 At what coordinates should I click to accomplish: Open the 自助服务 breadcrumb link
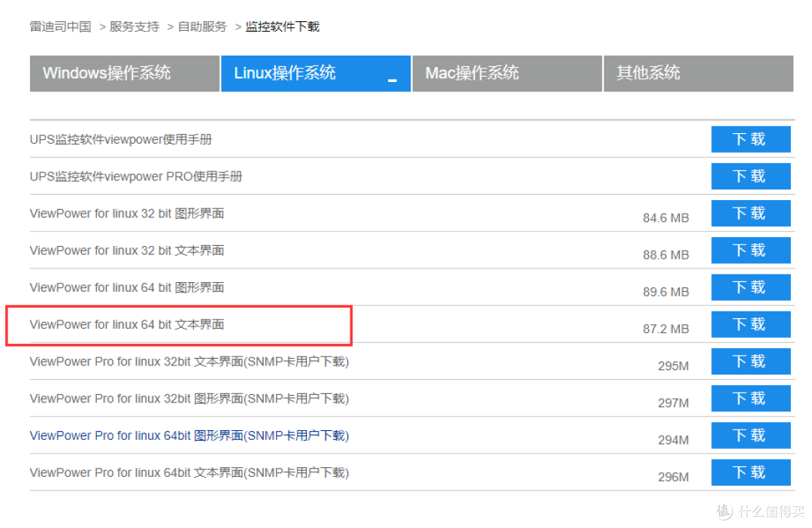point(201,26)
